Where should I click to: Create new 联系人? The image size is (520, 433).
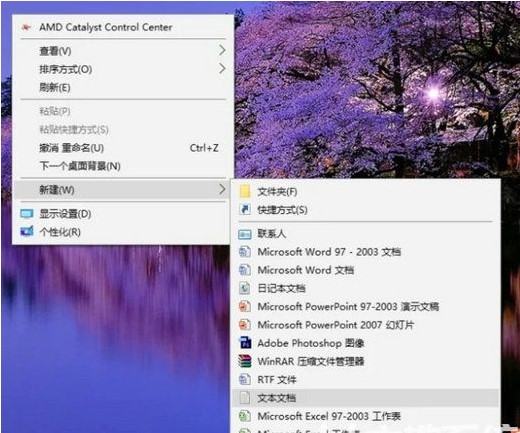365,234
